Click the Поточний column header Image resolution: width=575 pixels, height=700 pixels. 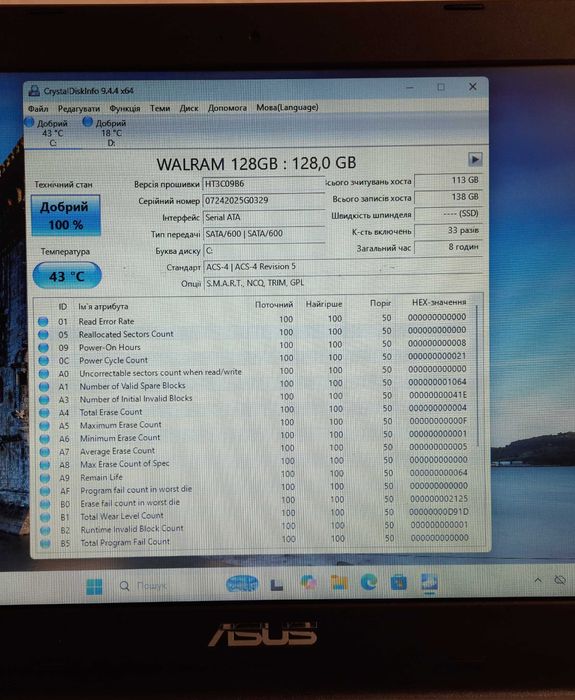click(274, 304)
